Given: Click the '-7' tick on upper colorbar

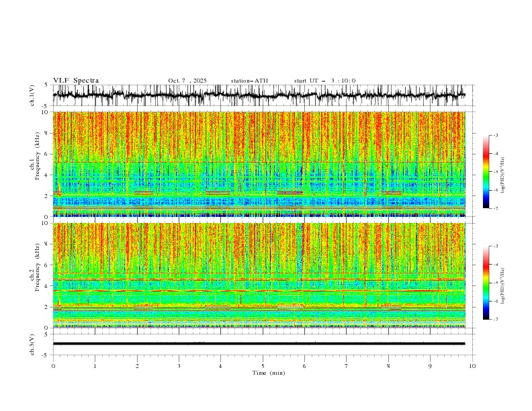Looking at the screenshot, I should click(x=496, y=208).
